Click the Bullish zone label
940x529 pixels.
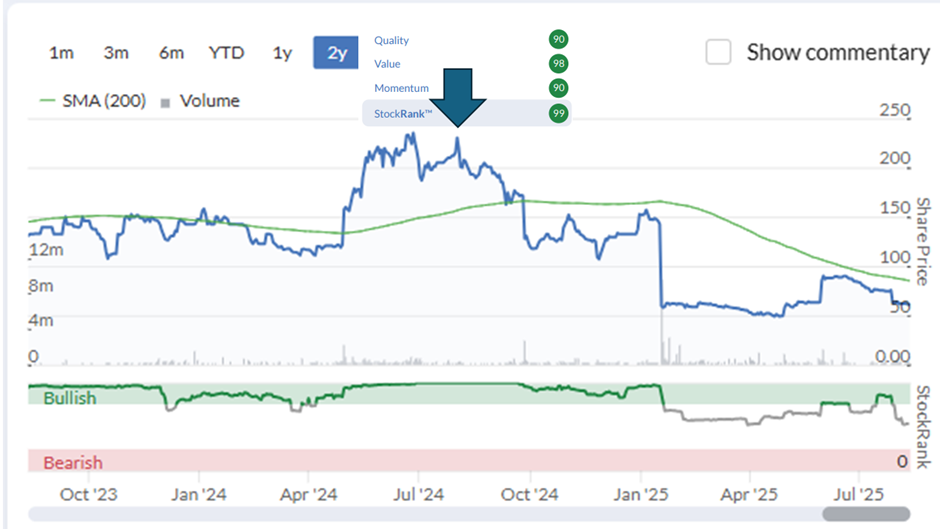tap(70, 398)
